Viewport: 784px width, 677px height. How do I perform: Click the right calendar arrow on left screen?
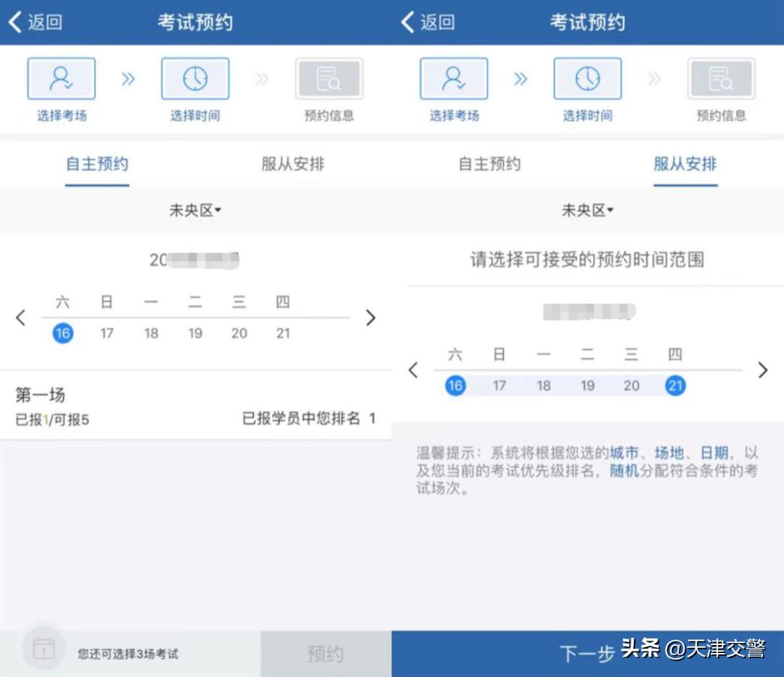pyautogui.click(x=371, y=318)
